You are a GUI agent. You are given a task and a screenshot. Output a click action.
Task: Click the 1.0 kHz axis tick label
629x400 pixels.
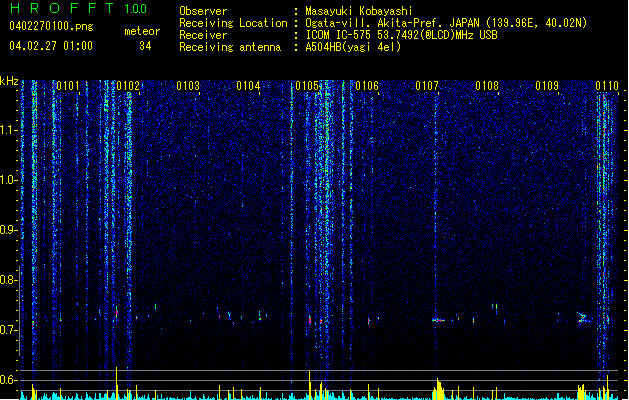8,180
